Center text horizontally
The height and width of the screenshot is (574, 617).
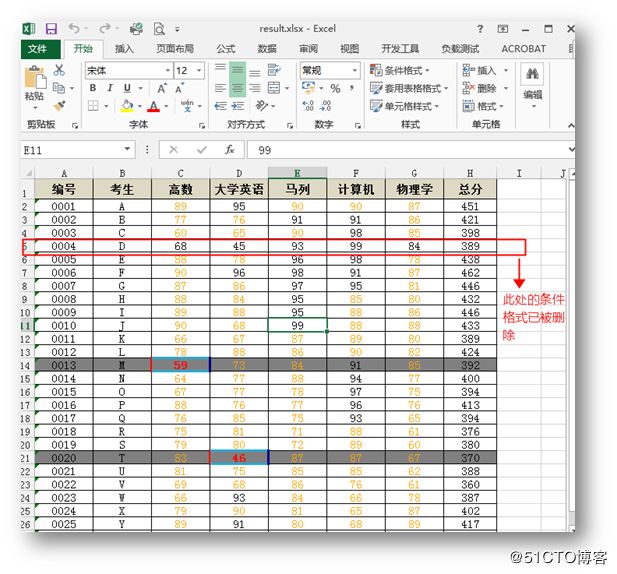coord(237,88)
